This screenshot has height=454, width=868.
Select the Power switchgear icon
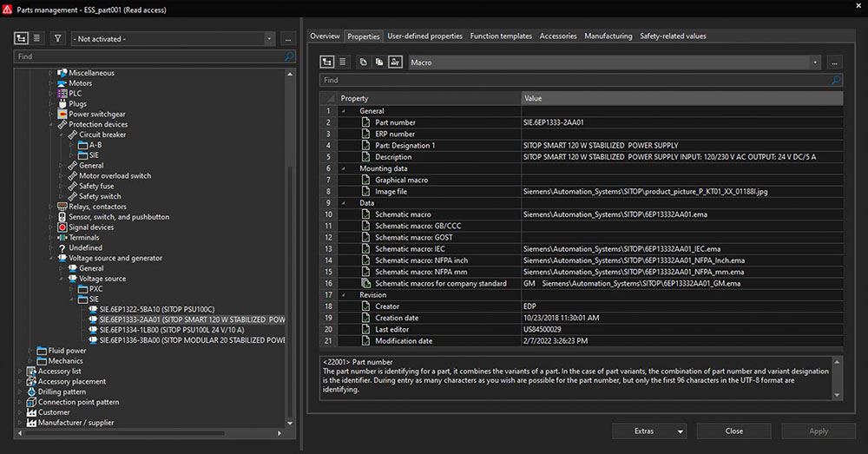[x=62, y=114]
